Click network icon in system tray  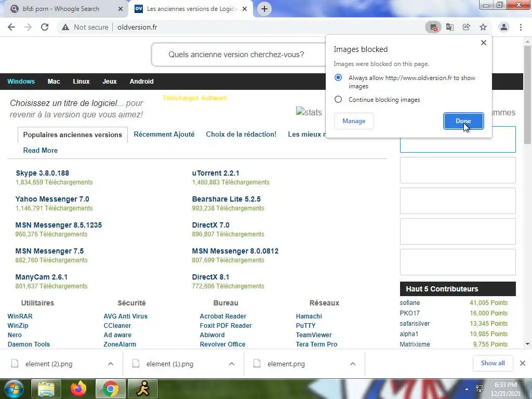480,389
